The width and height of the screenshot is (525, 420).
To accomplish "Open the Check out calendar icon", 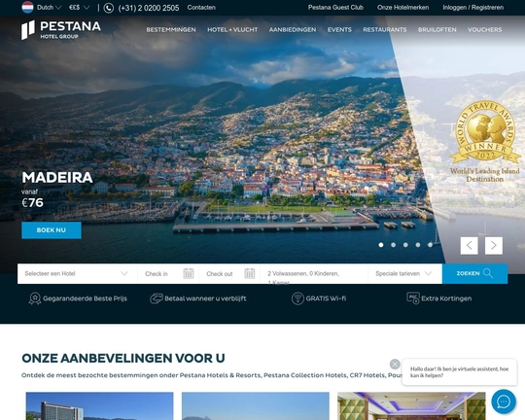I will pyautogui.click(x=250, y=273).
